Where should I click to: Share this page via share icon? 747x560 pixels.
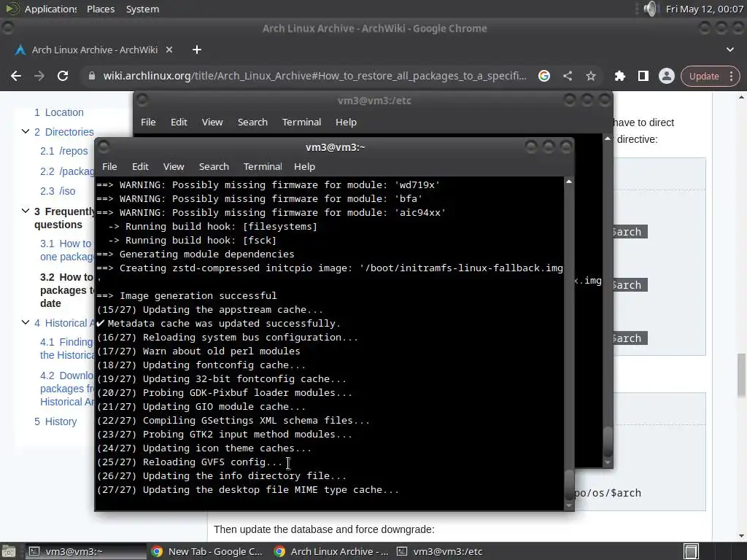pos(568,76)
